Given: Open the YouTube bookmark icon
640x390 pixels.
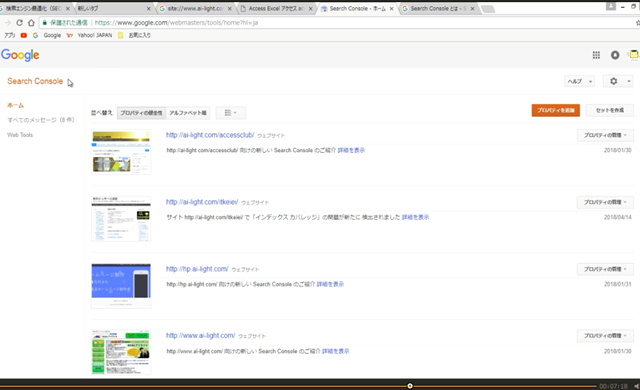Looking at the screenshot, I should 24,35.
